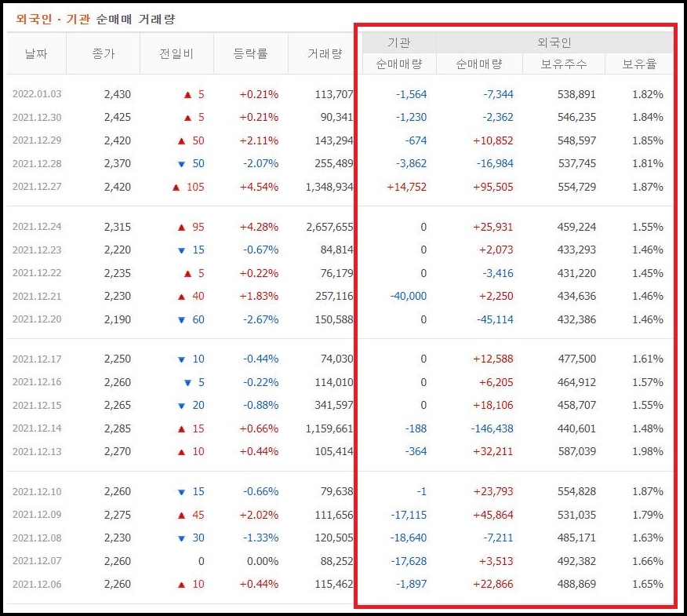The width and height of the screenshot is (687, 616).
Task: Click the 전일비 column header
Action: pos(176,53)
